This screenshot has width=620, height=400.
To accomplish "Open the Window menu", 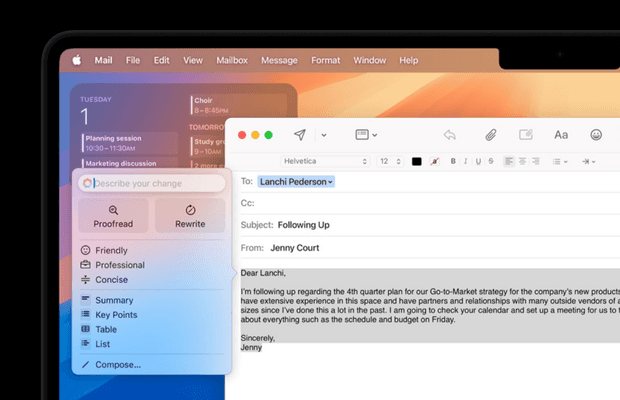I will coord(370,60).
